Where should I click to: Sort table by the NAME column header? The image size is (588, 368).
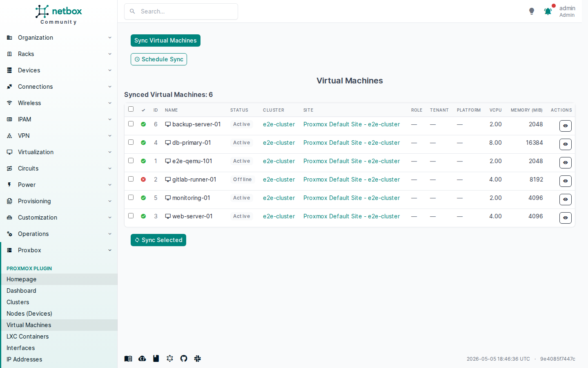[x=171, y=110]
